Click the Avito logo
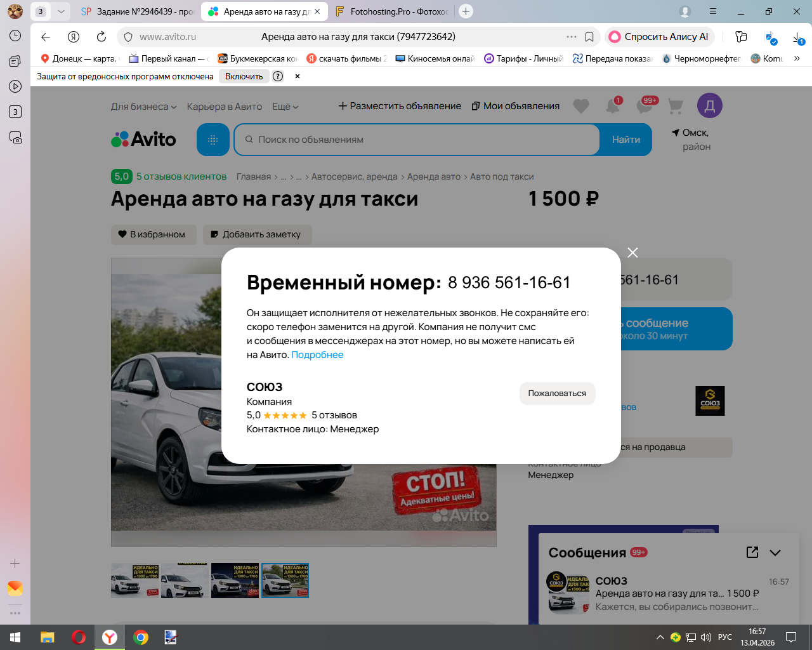This screenshot has height=650, width=812. [143, 139]
